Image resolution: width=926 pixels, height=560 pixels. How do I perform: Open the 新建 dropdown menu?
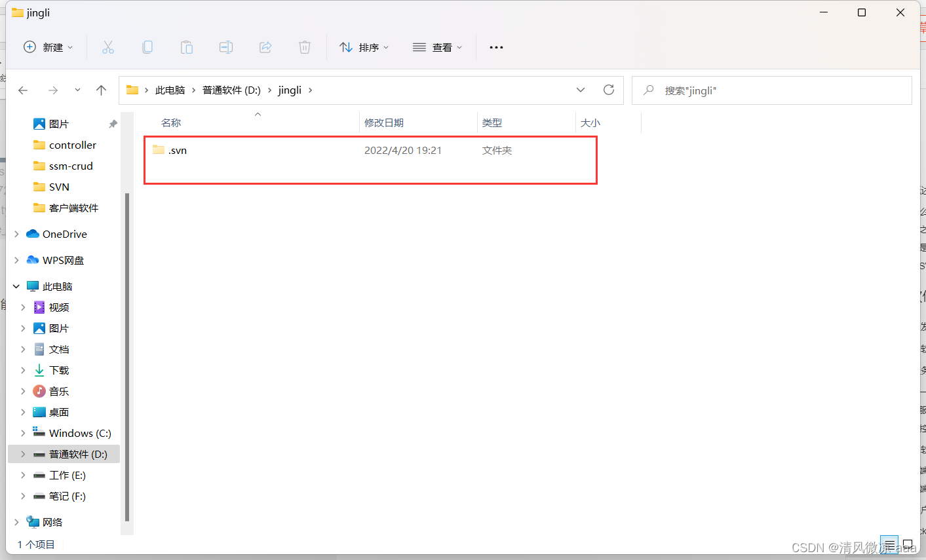coord(48,47)
